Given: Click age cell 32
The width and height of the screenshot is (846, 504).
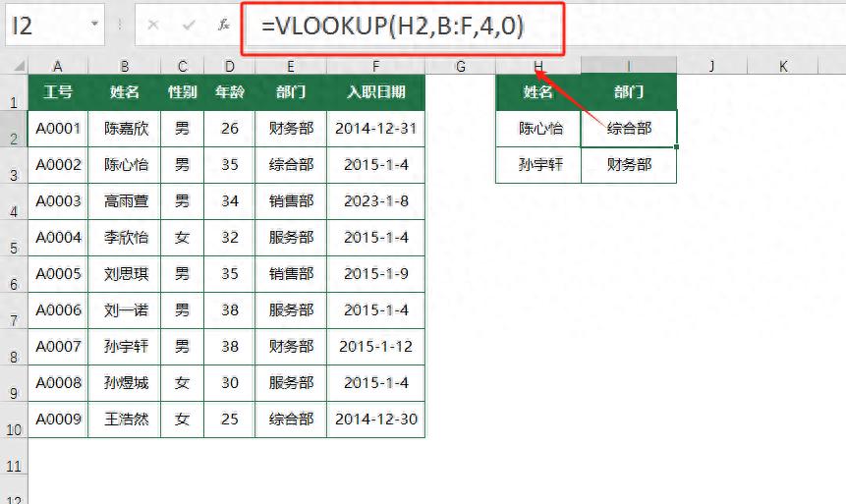Looking at the screenshot, I should pos(229,238).
